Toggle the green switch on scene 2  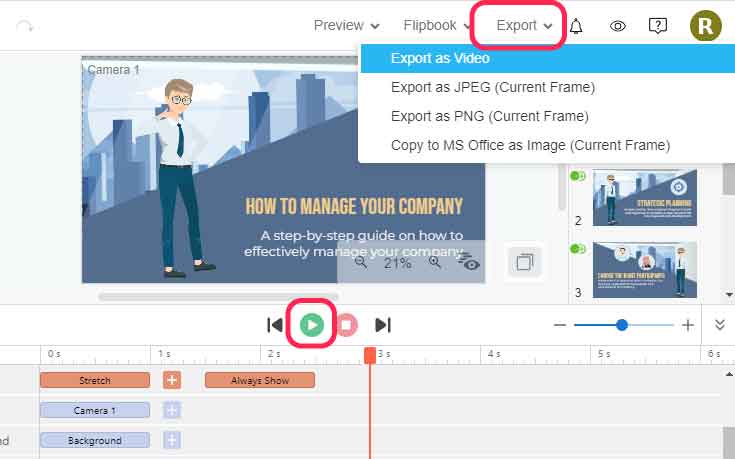coord(577,177)
